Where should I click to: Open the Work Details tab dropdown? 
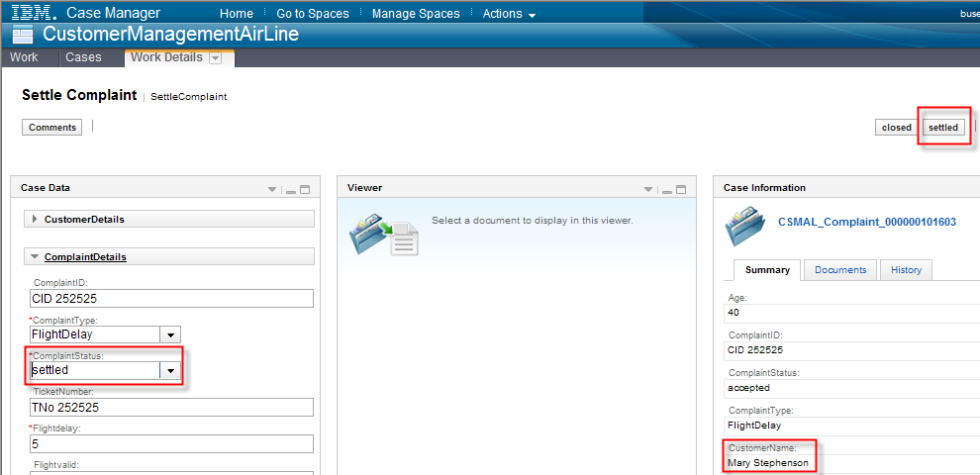(215, 58)
